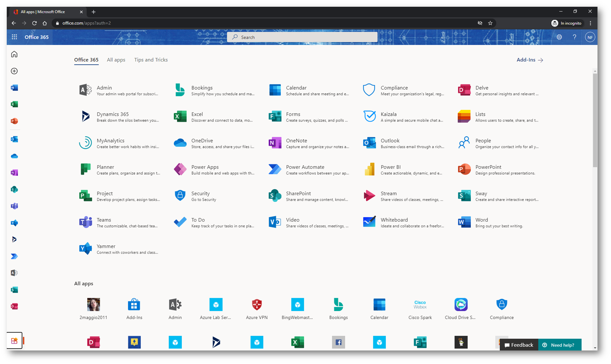Launch the Project app tile
The image size is (611, 364).
pyautogui.click(x=119, y=196)
